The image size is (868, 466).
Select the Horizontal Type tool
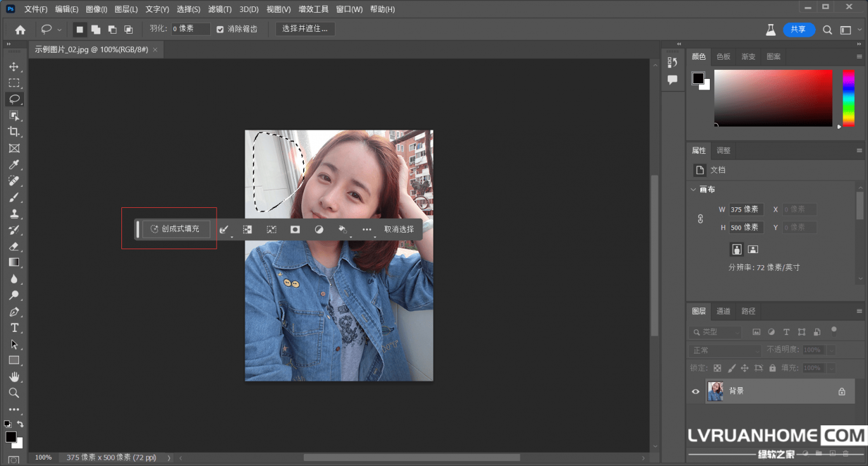click(x=13, y=328)
